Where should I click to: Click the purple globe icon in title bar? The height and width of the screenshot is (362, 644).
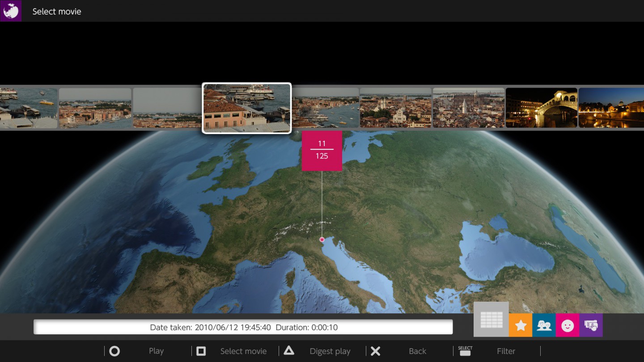(x=11, y=11)
